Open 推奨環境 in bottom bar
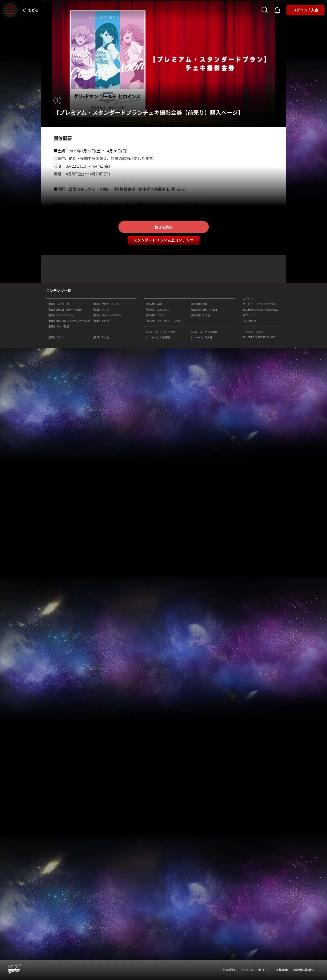This screenshot has width=327, height=980. [x=282, y=970]
